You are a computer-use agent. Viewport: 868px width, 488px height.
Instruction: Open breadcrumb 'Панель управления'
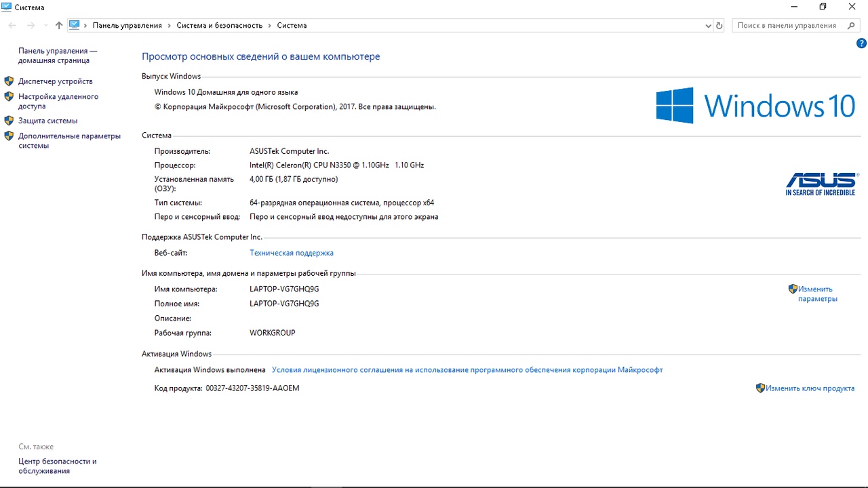(x=127, y=25)
